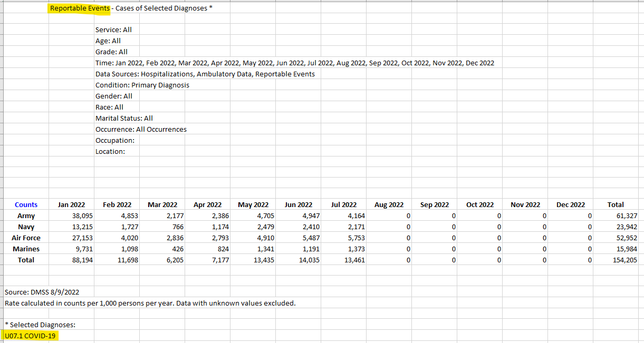Select the Grade: All cell
644x343 pixels.
111,52
